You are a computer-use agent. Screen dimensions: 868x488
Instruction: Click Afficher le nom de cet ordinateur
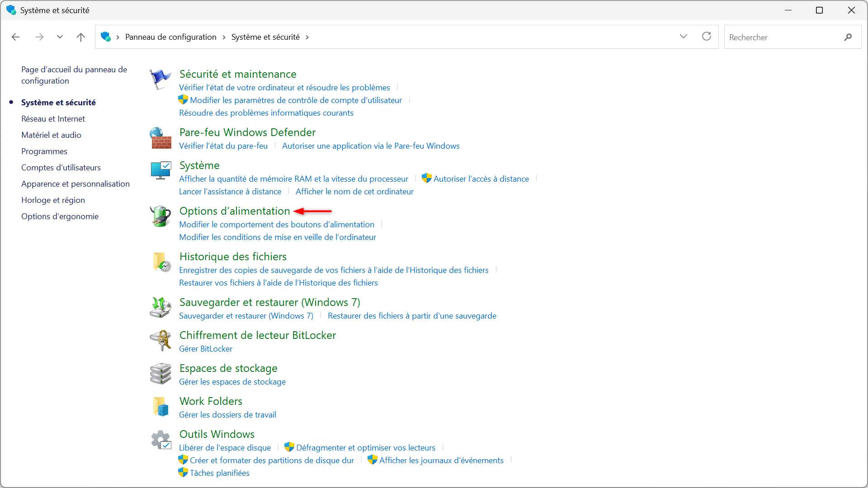click(x=354, y=192)
